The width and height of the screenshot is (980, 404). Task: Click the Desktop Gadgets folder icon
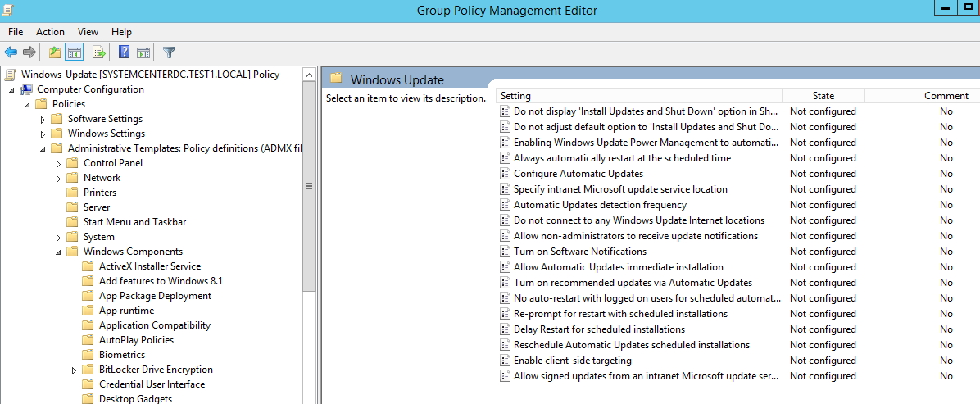[x=88, y=398]
